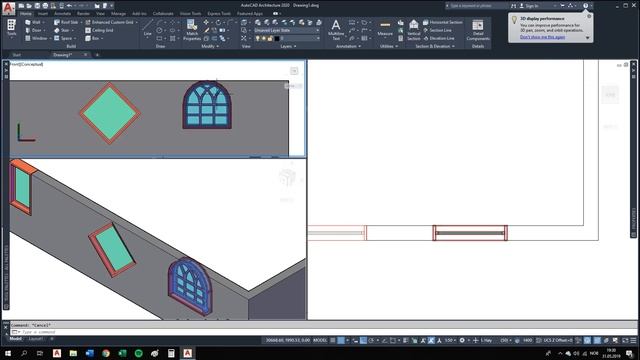
Task: Toggle the layer freeze sun icon
Action: click(x=264, y=38)
